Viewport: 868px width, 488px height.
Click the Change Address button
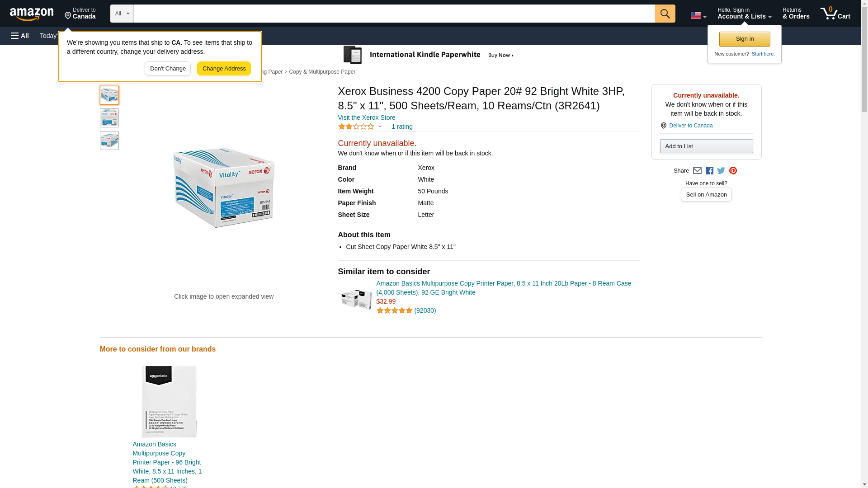[x=224, y=69]
